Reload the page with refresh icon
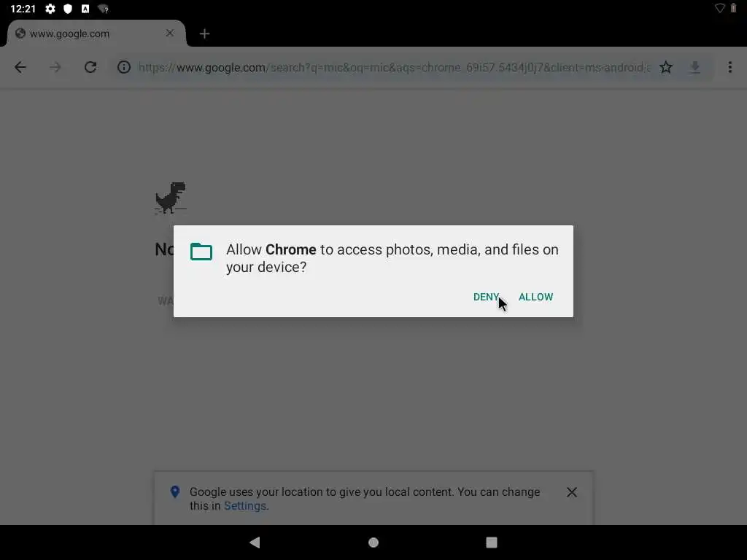The width and height of the screenshot is (747, 560). (x=90, y=67)
